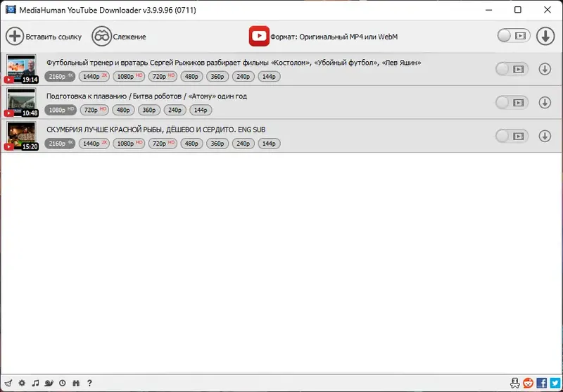Click the app icon in the title bar
The image size is (563, 392).
click(11, 10)
